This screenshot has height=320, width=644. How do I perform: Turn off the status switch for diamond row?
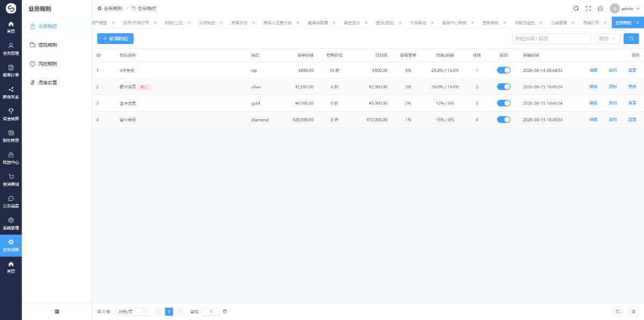(x=503, y=120)
